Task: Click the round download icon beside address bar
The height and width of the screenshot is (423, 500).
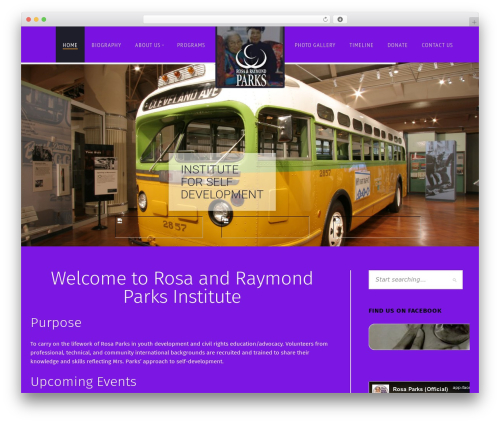Action: coord(340,19)
